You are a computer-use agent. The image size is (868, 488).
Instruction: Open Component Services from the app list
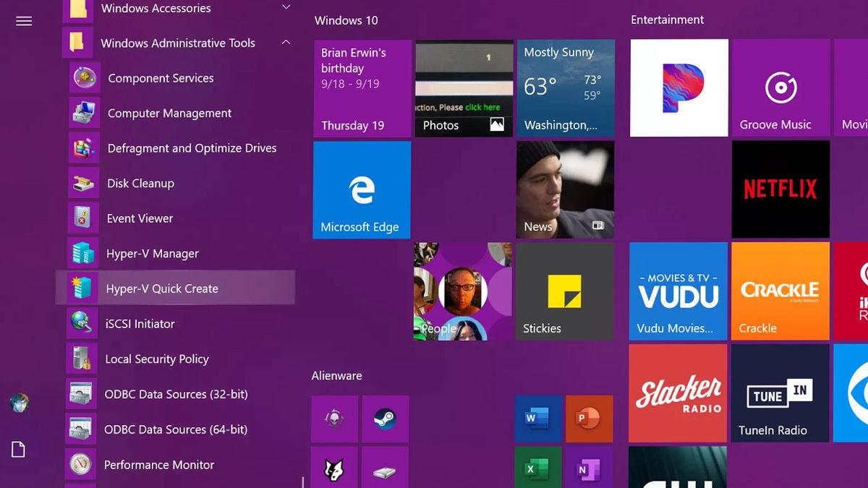click(x=160, y=78)
